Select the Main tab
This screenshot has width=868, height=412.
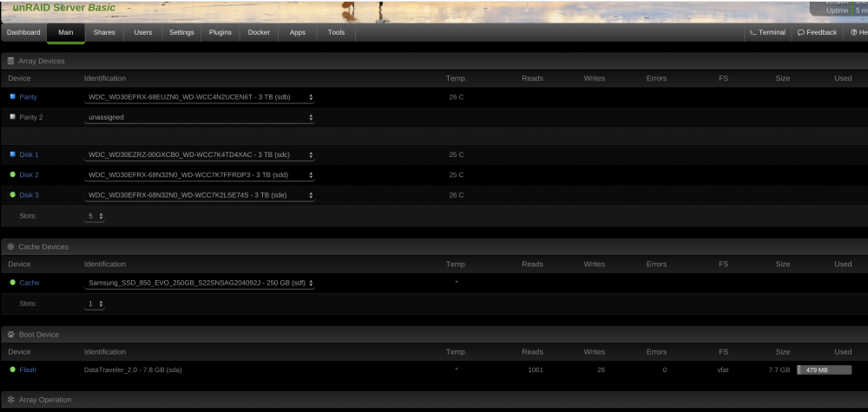pos(66,33)
